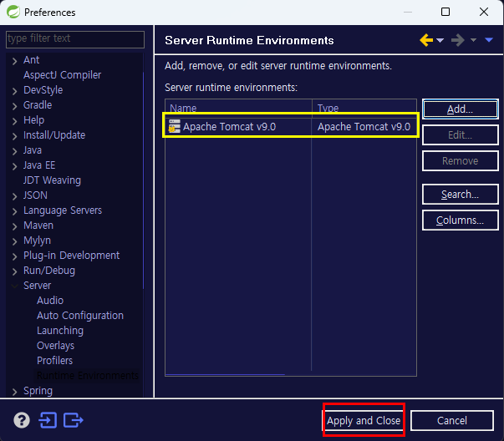Viewport: 504px width, 441px height.
Task: Expand the Java EE tree node
Action: pos(14,166)
